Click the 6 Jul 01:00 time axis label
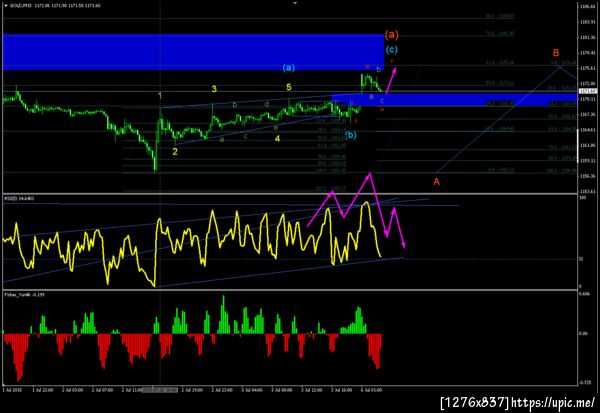This screenshot has height=413, width=600. pyautogui.click(x=371, y=390)
